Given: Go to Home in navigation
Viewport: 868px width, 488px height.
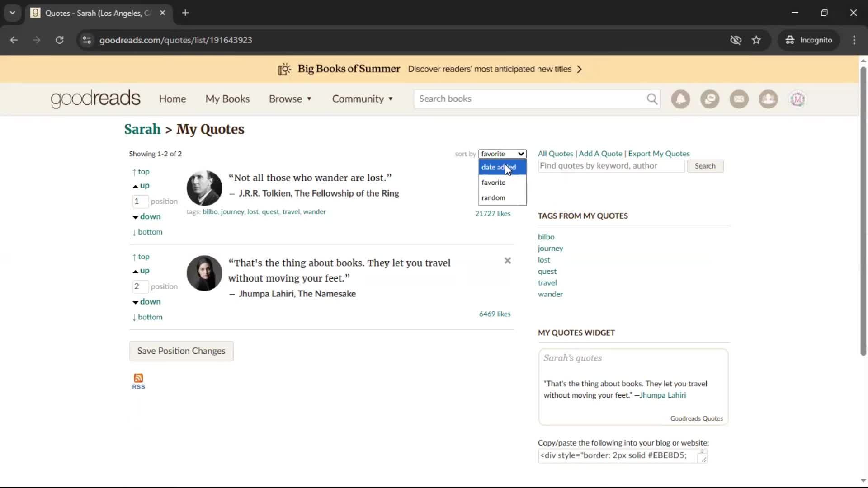Looking at the screenshot, I should (173, 99).
